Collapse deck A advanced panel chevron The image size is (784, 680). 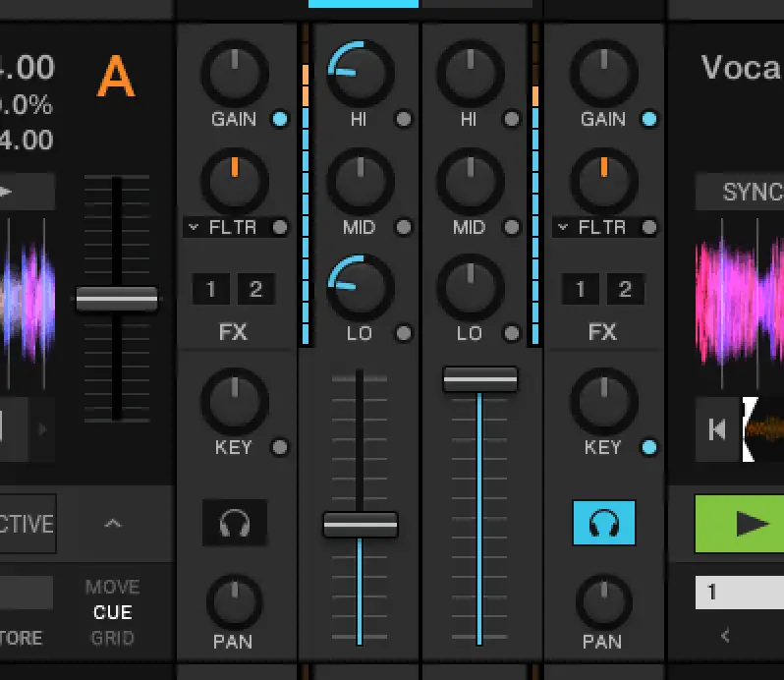[113, 524]
